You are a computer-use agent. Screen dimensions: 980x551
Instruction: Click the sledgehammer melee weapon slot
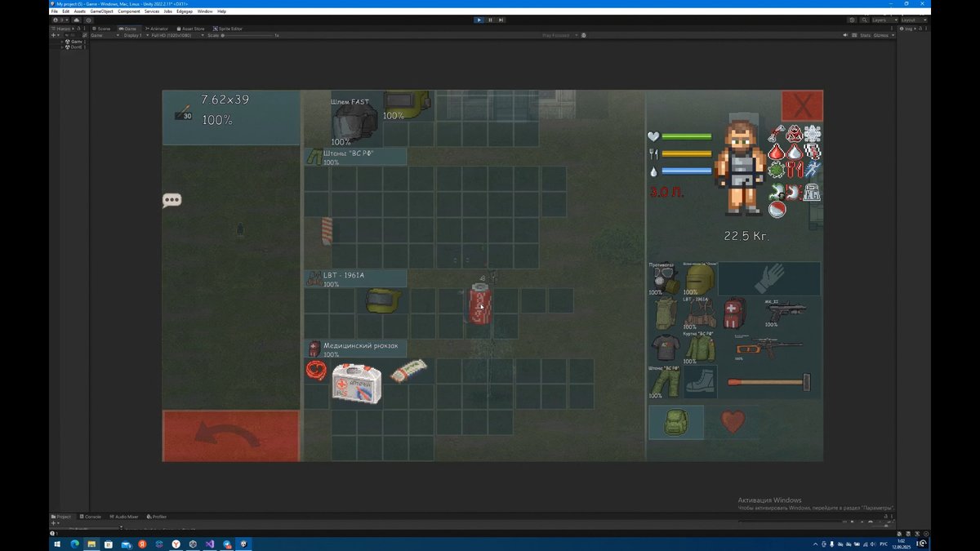tap(769, 381)
